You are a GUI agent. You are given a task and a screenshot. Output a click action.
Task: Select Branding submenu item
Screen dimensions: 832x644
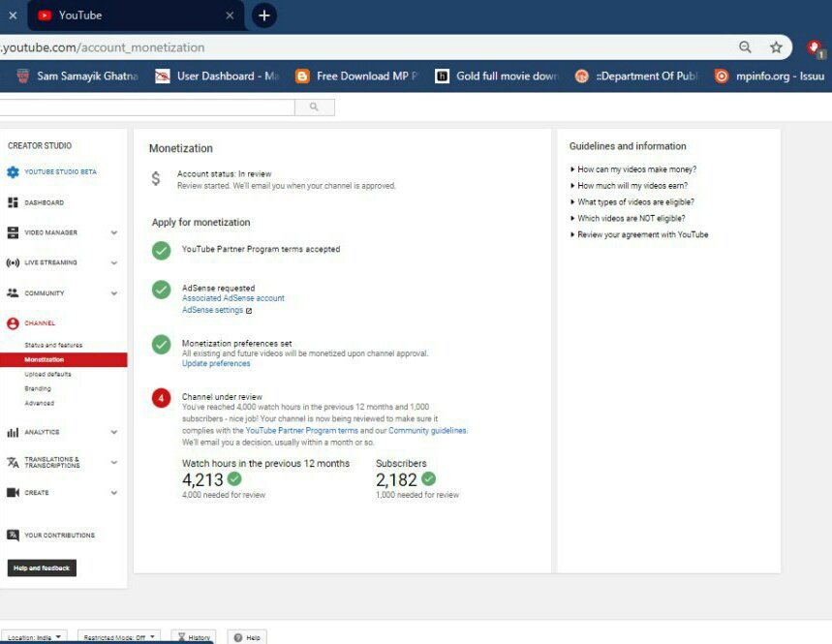point(38,388)
